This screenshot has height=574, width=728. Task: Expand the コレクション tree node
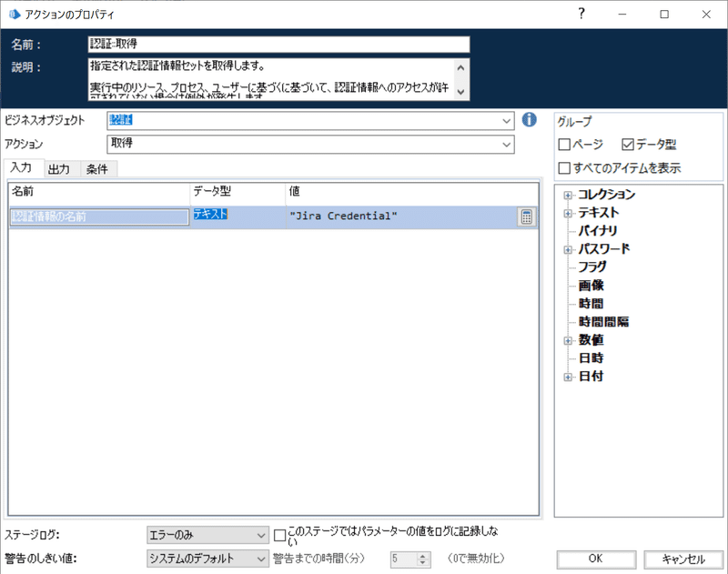point(568,195)
